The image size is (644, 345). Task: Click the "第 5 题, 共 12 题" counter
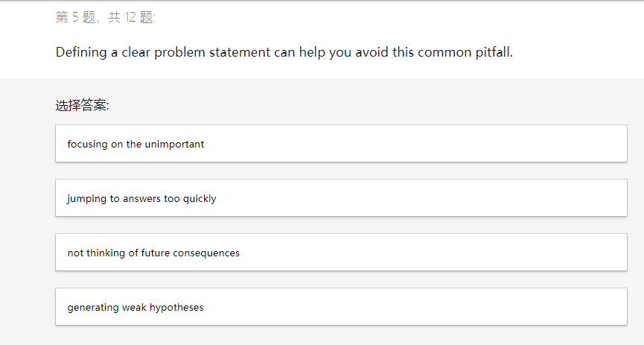[x=106, y=17]
